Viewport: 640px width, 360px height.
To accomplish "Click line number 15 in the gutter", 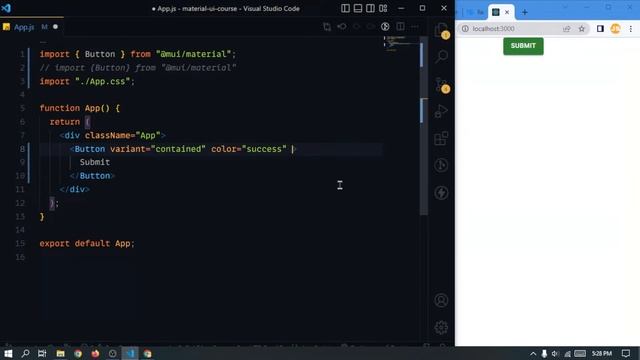I will point(20,244).
